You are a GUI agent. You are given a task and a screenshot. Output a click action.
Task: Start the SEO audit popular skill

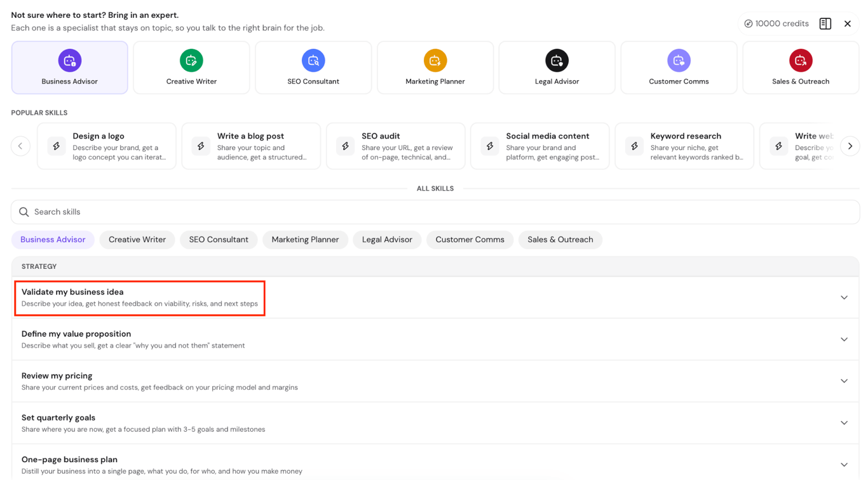click(x=395, y=146)
